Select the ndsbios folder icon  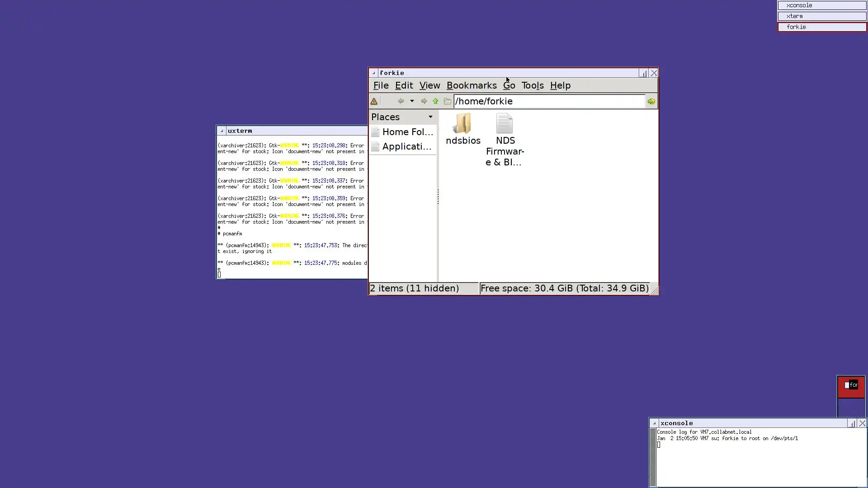[x=462, y=124]
